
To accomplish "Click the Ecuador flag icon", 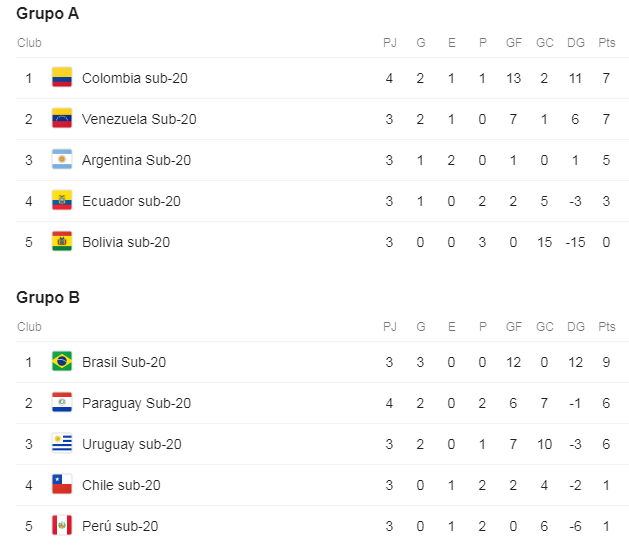I will tap(62, 201).
